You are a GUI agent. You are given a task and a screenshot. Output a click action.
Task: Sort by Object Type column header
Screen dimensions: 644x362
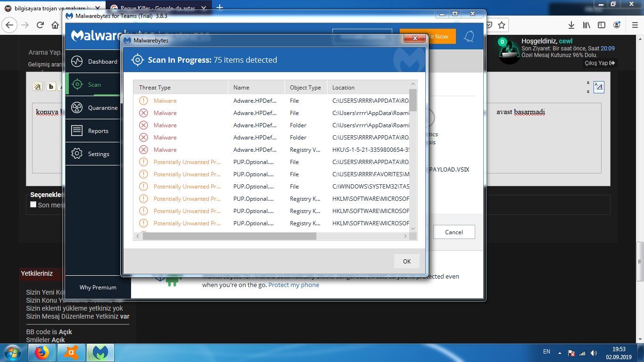coord(306,87)
